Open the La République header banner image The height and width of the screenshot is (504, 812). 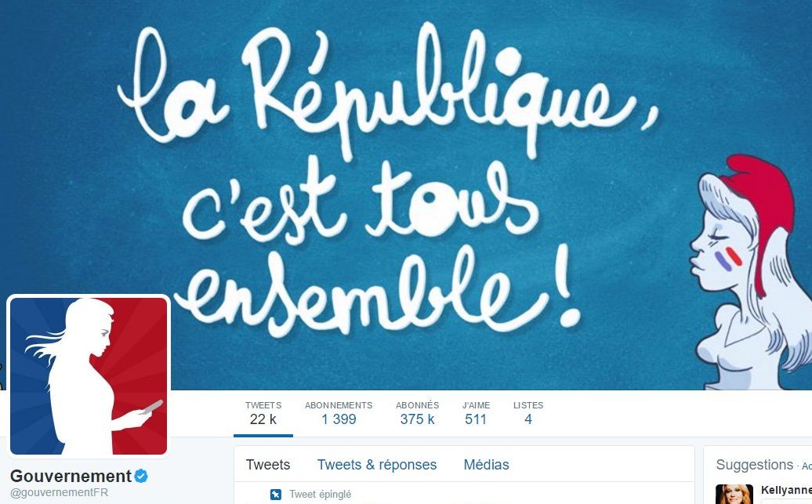pyautogui.click(x=406, y=194)
